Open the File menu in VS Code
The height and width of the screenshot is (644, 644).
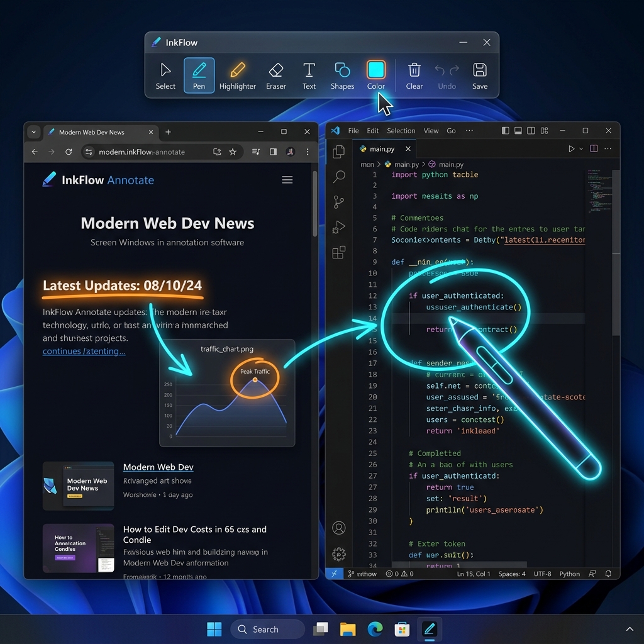coord(353,131)
